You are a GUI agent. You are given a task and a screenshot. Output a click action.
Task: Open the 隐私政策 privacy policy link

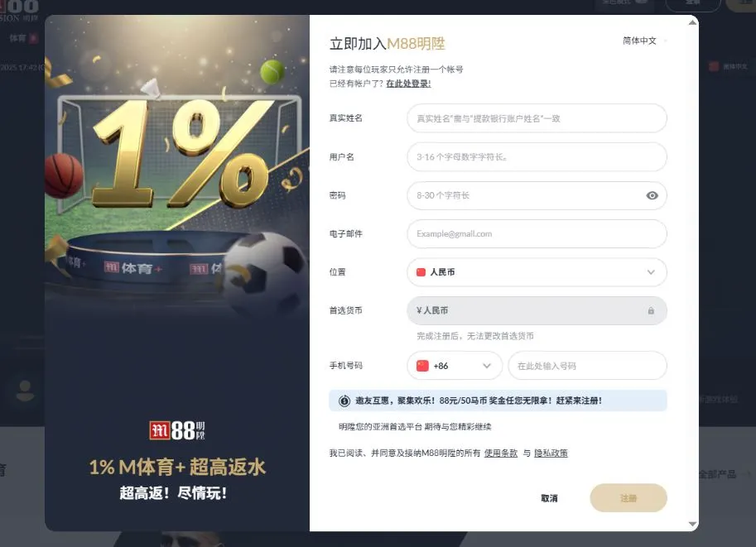[551, 453]
